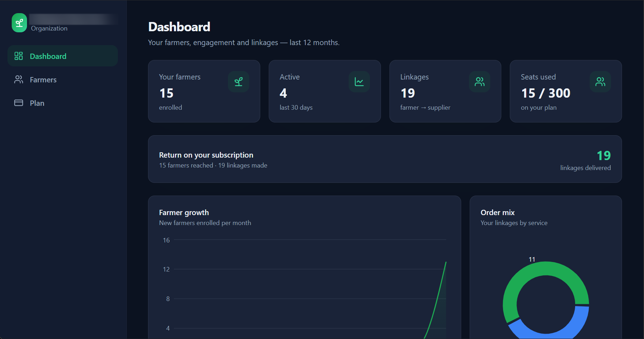Viewport: 644px width, 339px height.
Task: Click the 'last 30 days' caption
Action: pos(296,108)
